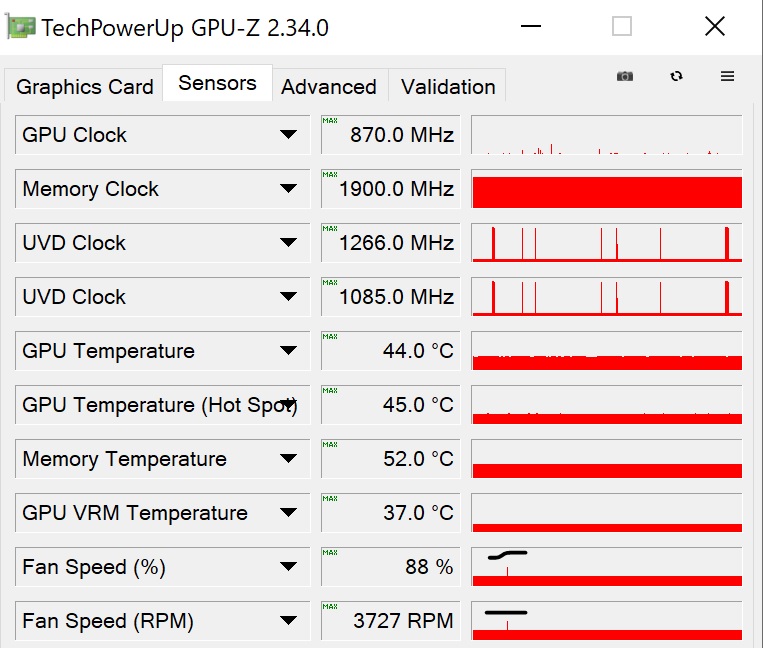763x648 pixels.
Task: Expand the Fan Speed (RPM) dropdown
Action: pos(288,621)
